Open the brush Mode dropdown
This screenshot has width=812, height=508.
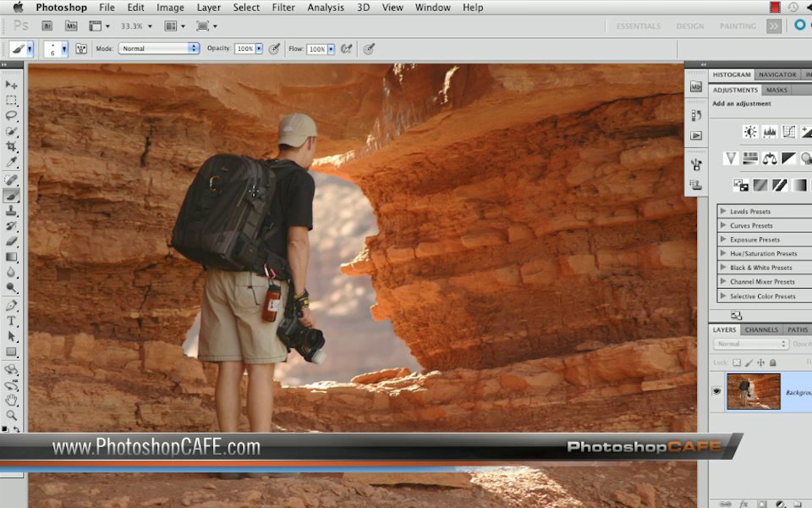159,48
